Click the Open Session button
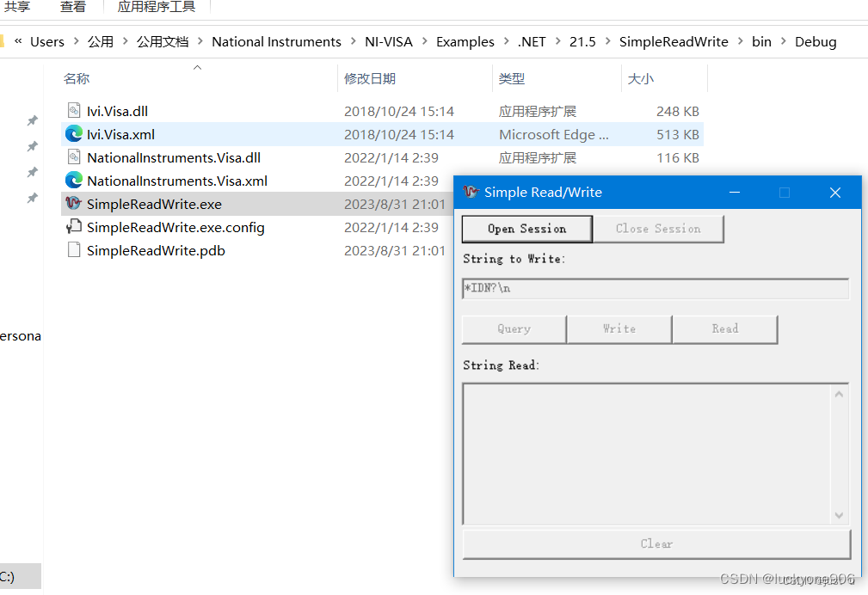The width and height of the screenshot is (868, 595). [x=527, y=229]
